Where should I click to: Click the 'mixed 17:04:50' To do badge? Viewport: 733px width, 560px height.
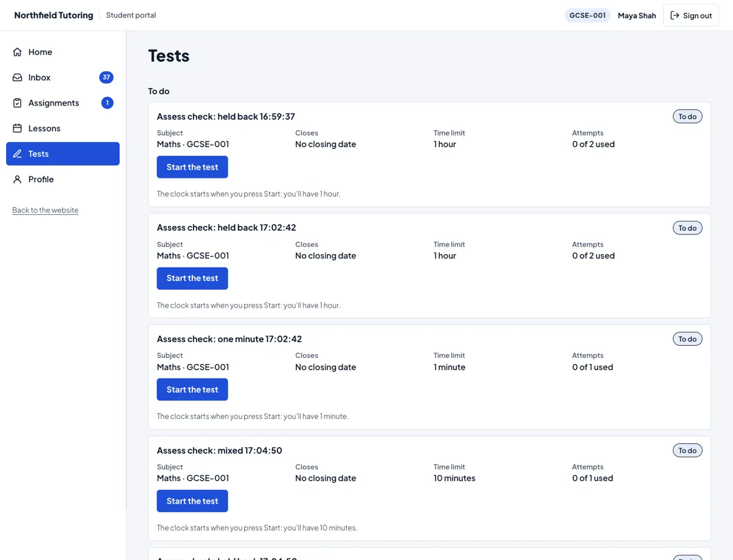coord(688,451)
